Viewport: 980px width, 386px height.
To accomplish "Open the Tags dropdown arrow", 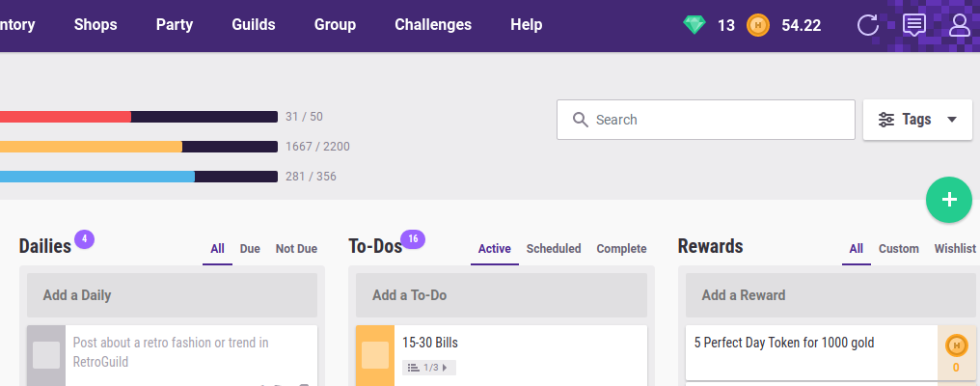I will point(952,120).
